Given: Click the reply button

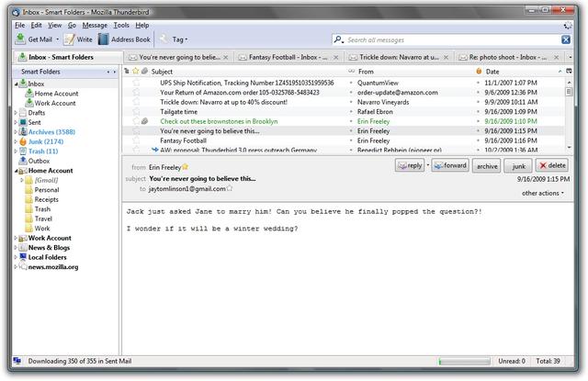Looking at the screenshot, I should click(x=410, y=165).
